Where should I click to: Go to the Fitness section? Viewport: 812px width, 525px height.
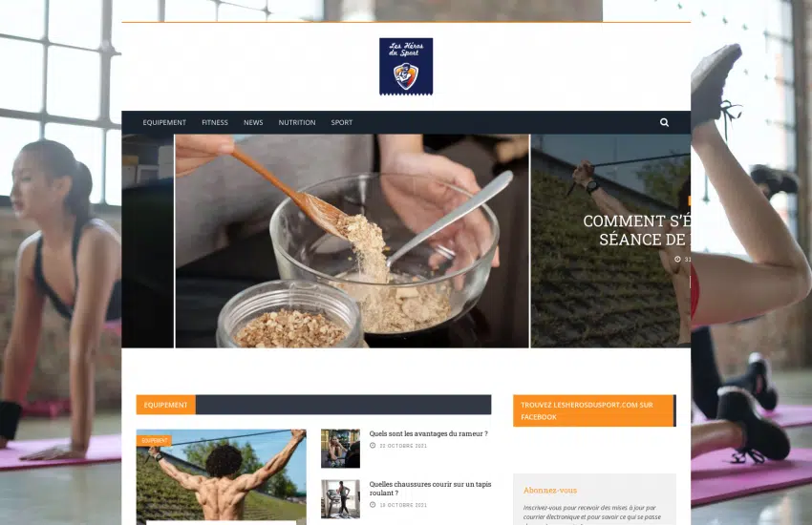coord(215,122)
